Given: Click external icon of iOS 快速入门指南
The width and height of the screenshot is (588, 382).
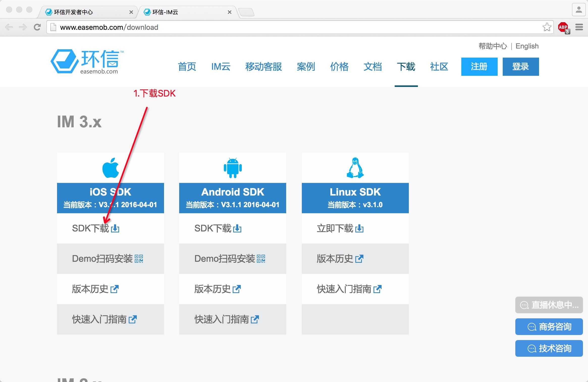Looking at the screenshot, I should click(133, 319).
